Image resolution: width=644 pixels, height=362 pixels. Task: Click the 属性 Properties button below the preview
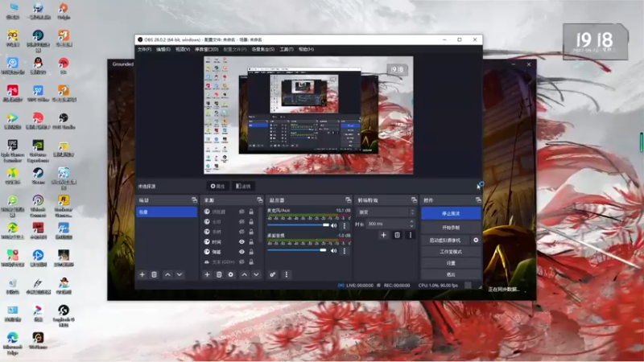coord(217,187)
